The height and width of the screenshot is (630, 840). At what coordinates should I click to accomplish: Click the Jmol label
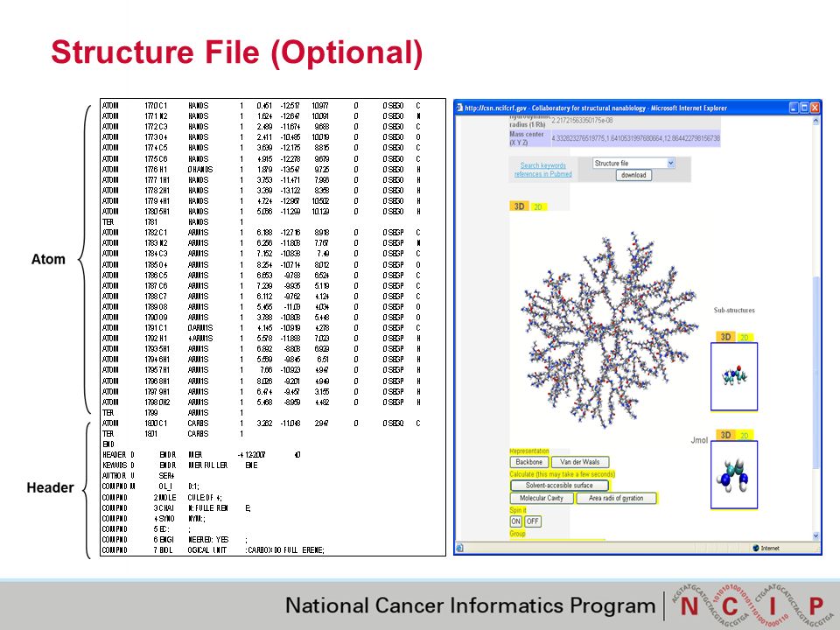699,440
